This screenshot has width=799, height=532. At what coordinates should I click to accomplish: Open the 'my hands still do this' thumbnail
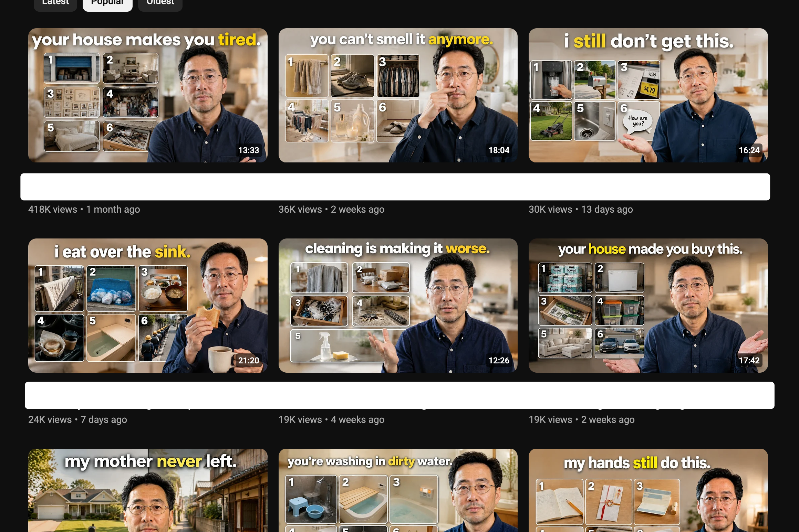[x=648, y=490]
